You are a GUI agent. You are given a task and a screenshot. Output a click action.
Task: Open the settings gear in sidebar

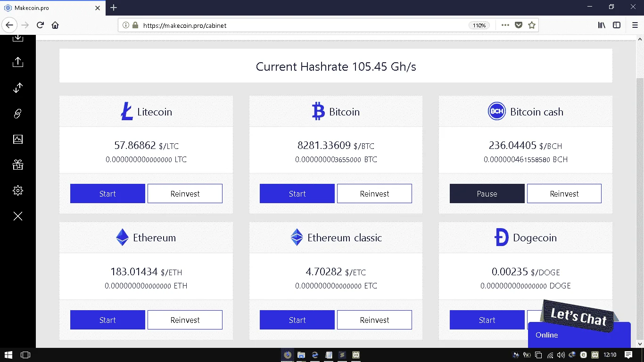click(x=18, y=190)
